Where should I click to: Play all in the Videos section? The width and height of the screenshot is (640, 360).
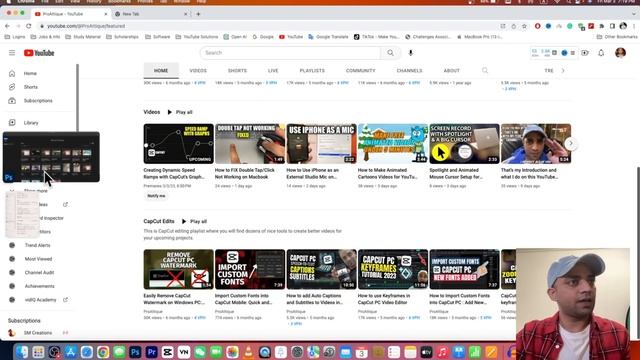coord(180,112)
